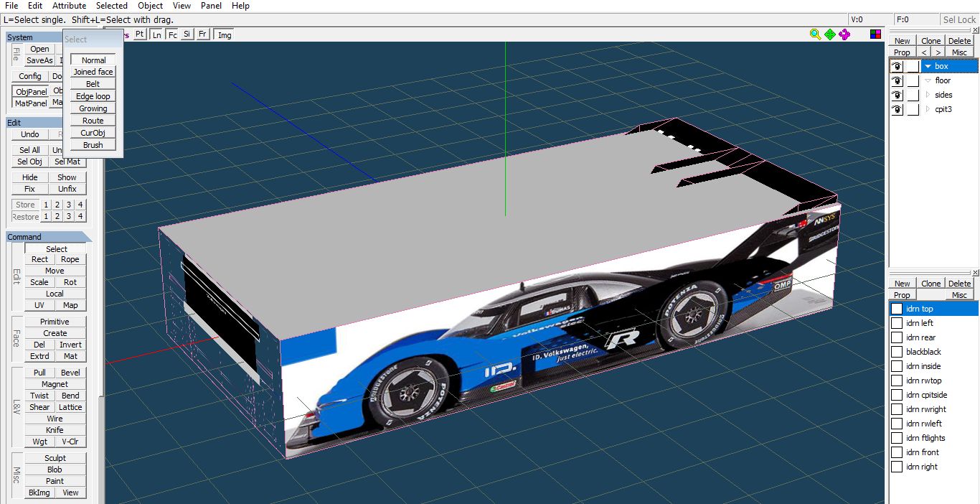Select the idrn front material
The height and width of the screenshot is (504, 980).
tap(922, 452)
